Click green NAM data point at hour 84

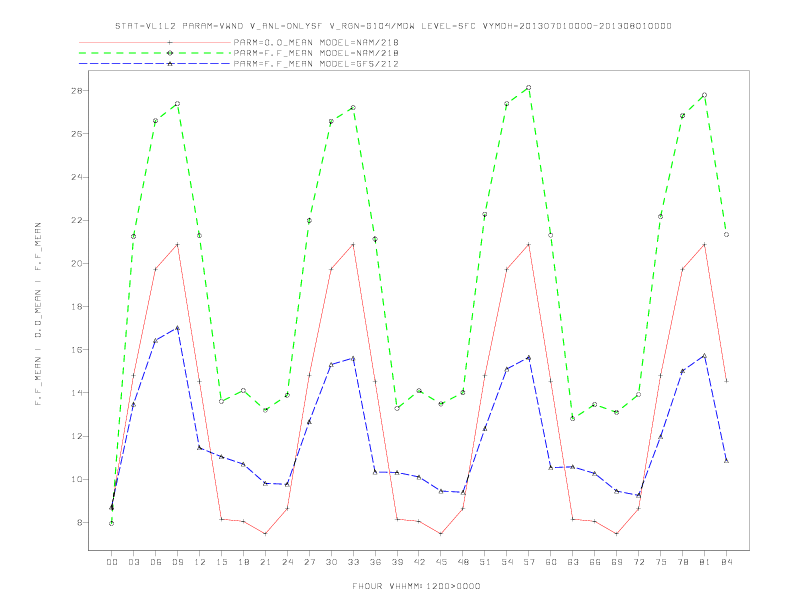726,234
